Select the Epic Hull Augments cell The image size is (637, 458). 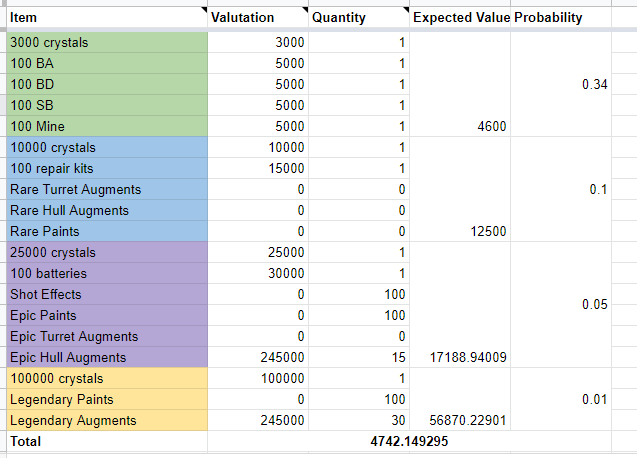[105, 358]
